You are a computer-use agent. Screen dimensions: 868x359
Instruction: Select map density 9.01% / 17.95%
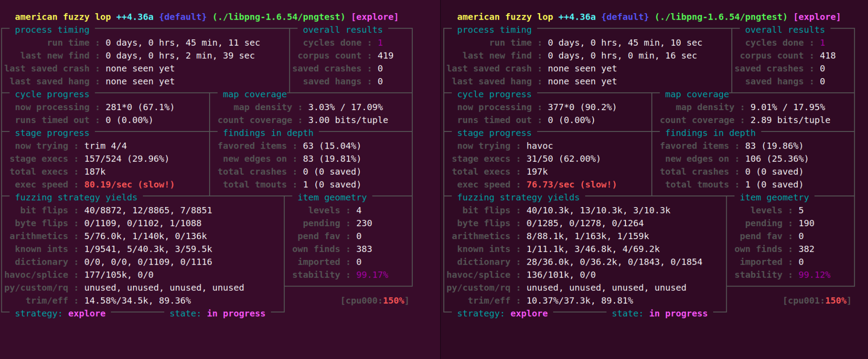(x=788, y=107)
